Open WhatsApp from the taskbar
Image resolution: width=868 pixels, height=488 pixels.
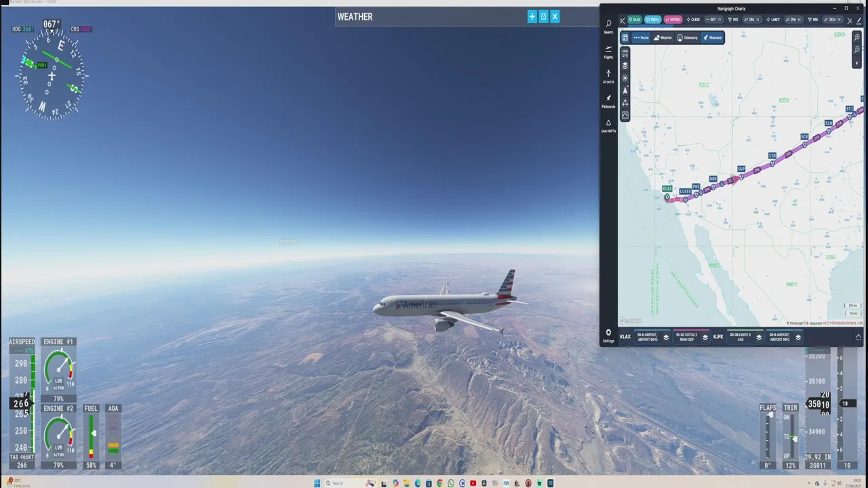click(x=451, y=483)
